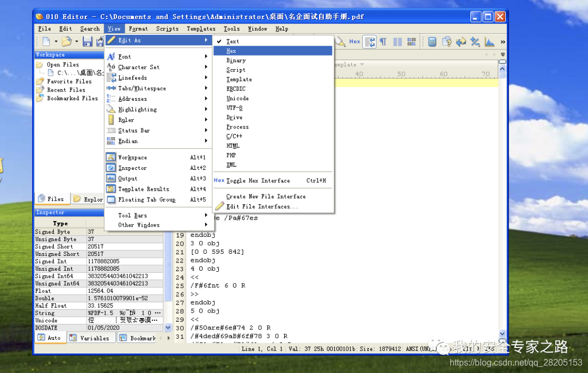
Task: Expand the toolbar overflow chevron
Action: [x=503, y=41]
